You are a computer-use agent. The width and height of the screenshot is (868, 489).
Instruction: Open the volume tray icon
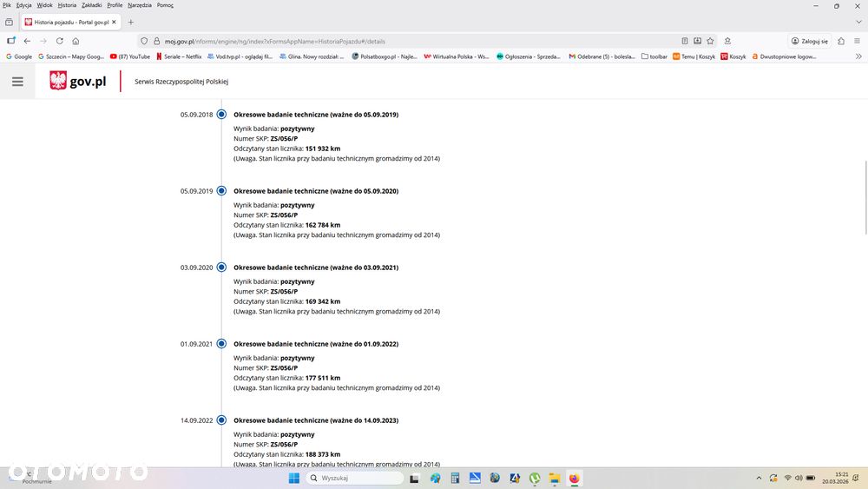799,478
